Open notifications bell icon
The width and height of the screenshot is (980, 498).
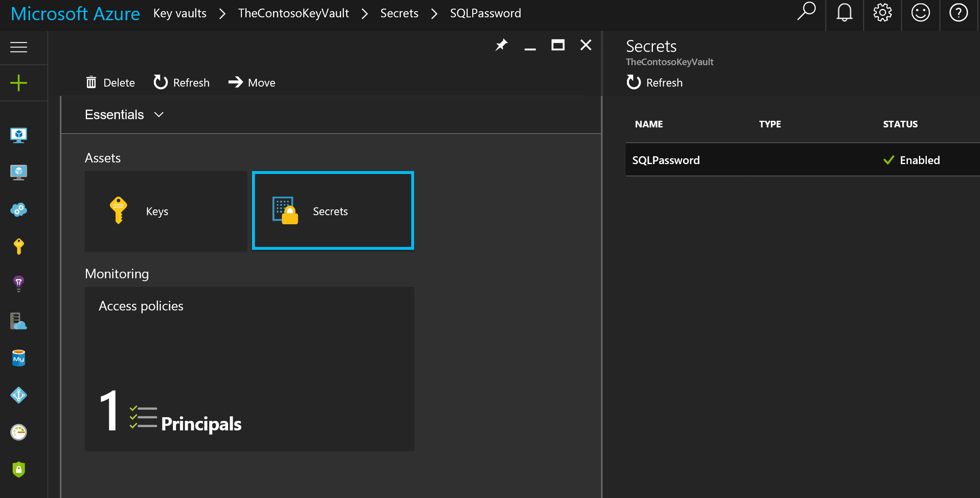844,12
